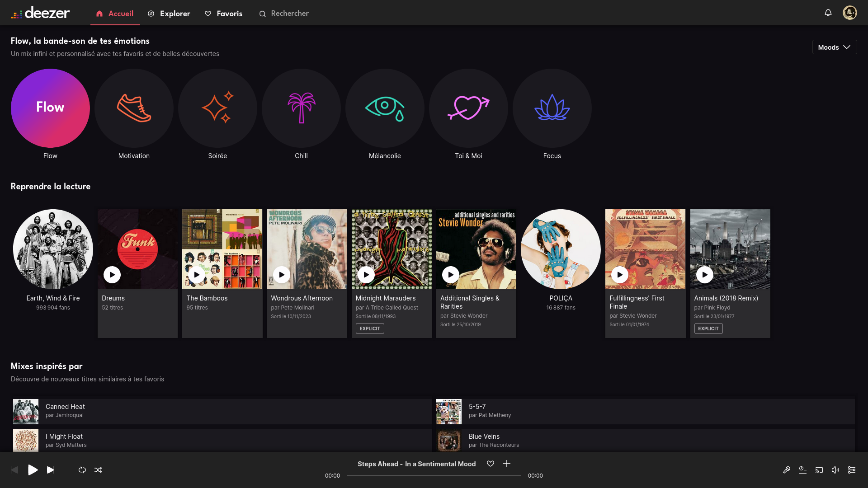Click Earth Wind & Fire artist thumbnail
Viewport: 868px width, 488px height.
[52, 249]
